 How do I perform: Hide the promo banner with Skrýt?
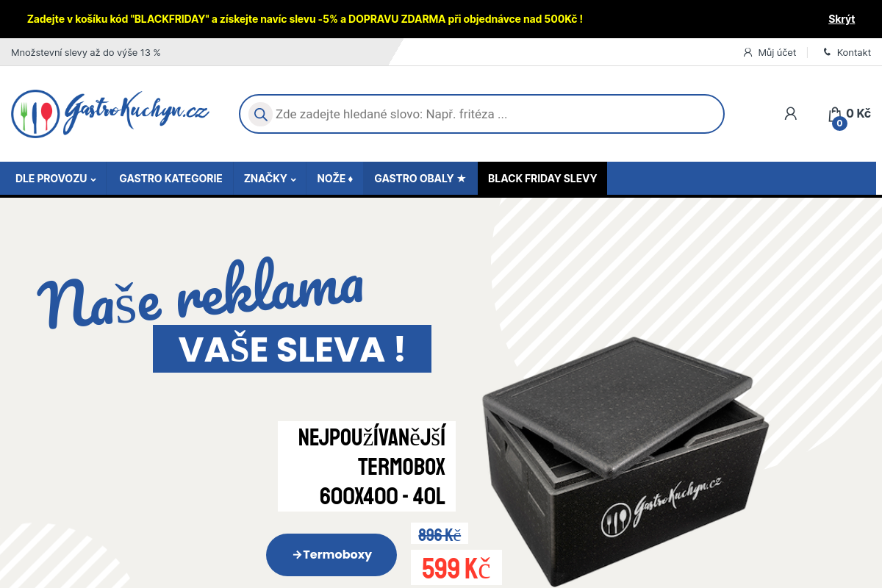coord(842,19)
